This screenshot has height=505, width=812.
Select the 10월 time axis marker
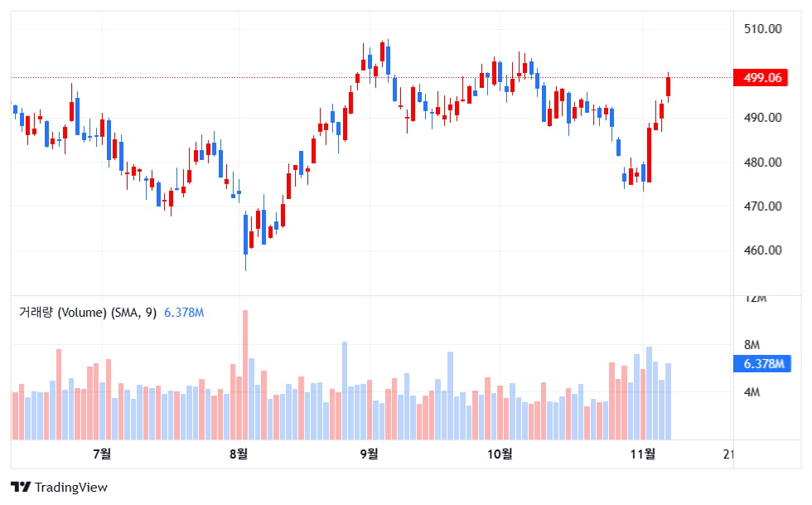click(500, 454)
